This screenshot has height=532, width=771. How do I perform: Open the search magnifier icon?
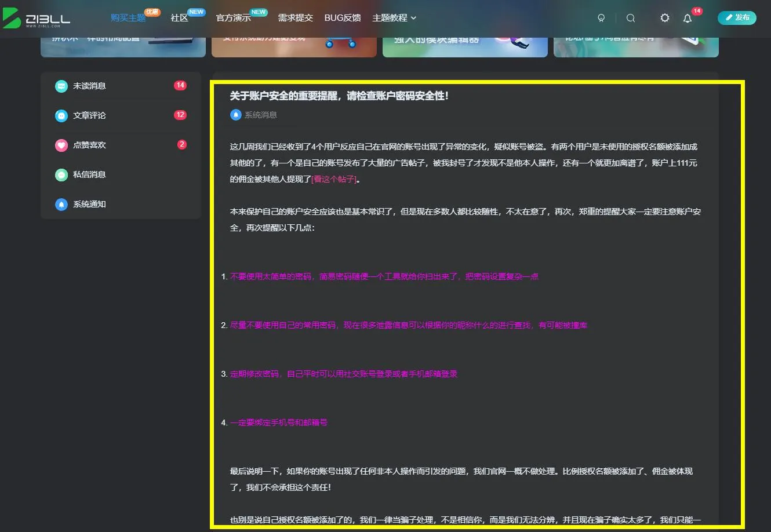click(x=631, y=18)
